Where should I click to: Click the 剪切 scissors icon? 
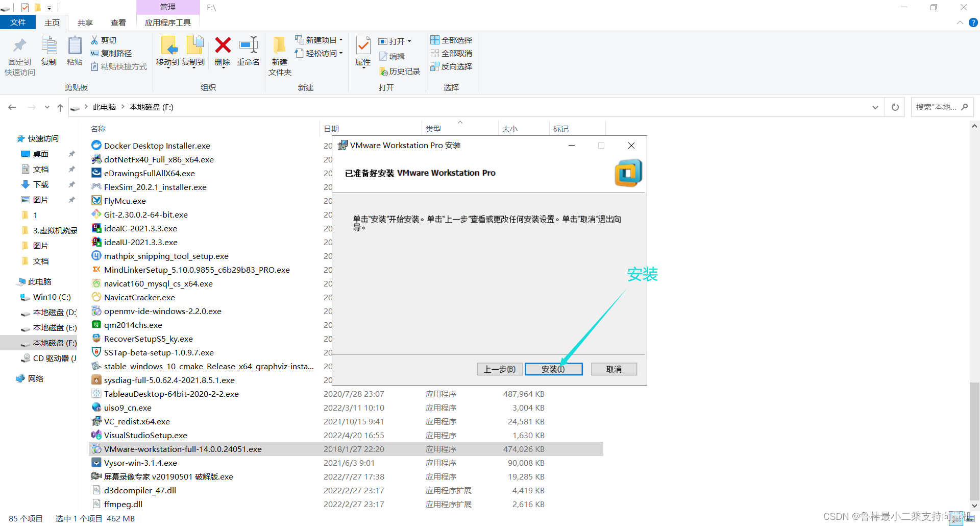(x=94, y=40)
